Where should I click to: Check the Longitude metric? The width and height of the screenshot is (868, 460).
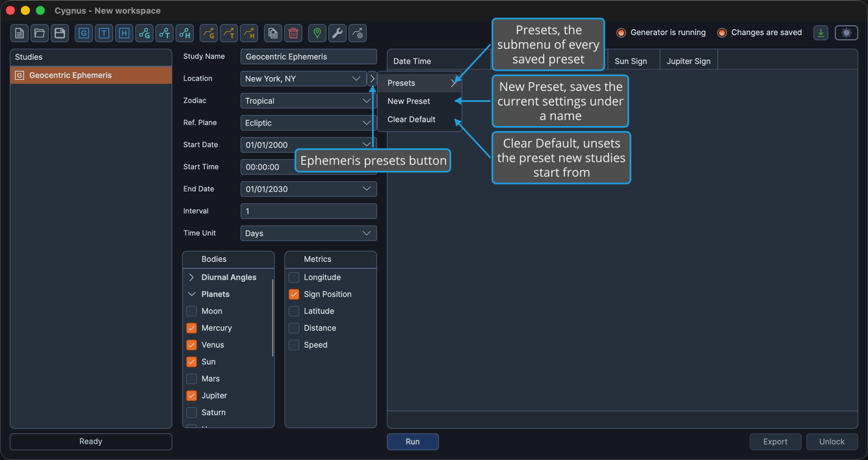point(294,277)
